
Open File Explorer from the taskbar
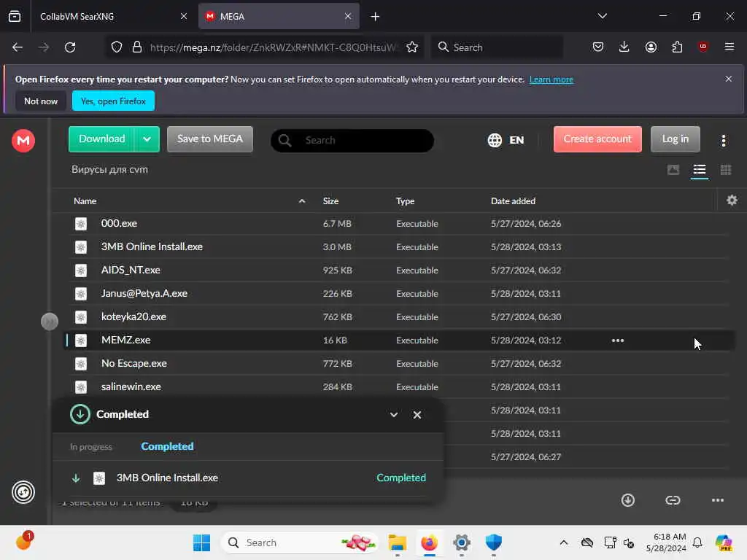point(397,542)
